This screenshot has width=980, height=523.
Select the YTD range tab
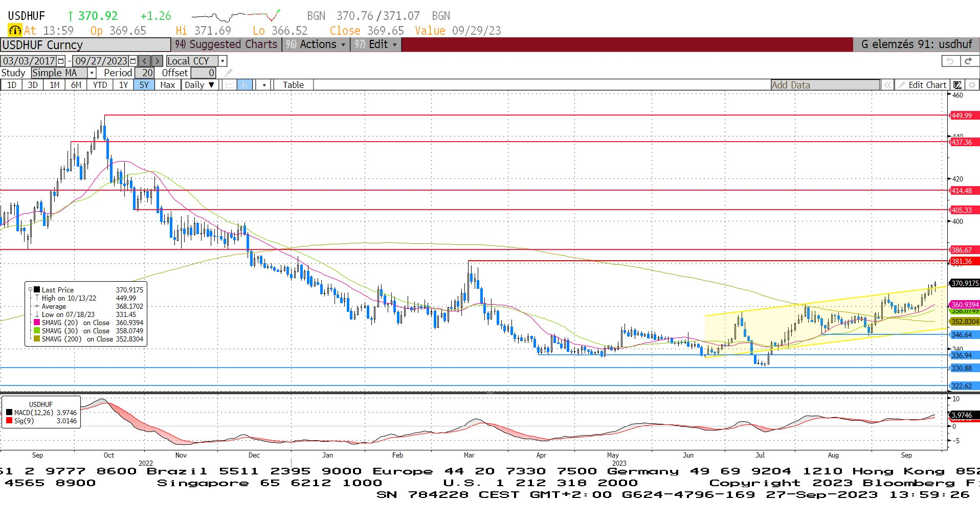pyautogui.click(x=100, y=85)
